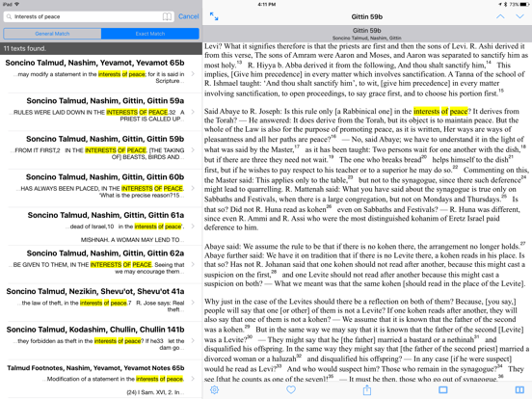Select the General Match tab
The image size is (532, 399).
click(52, 34)
